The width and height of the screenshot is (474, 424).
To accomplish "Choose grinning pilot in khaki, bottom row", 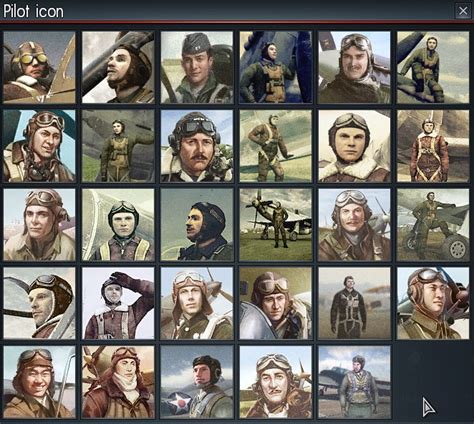I will pos(39,382).
